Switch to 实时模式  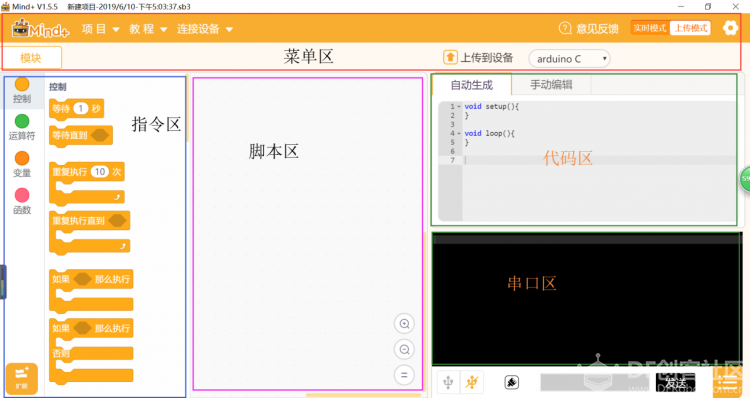pyautogui.click(x=650, y=28)
